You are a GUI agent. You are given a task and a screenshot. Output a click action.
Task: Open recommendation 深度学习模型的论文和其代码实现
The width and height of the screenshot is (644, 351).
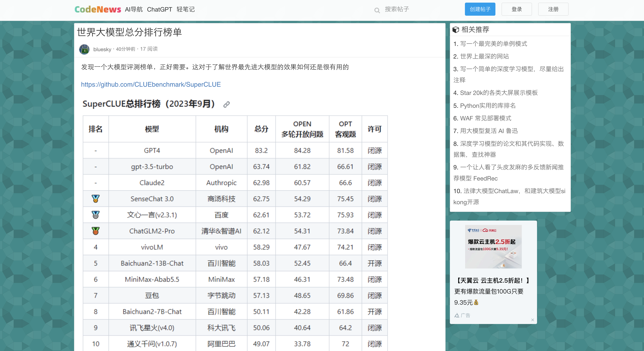508,149
